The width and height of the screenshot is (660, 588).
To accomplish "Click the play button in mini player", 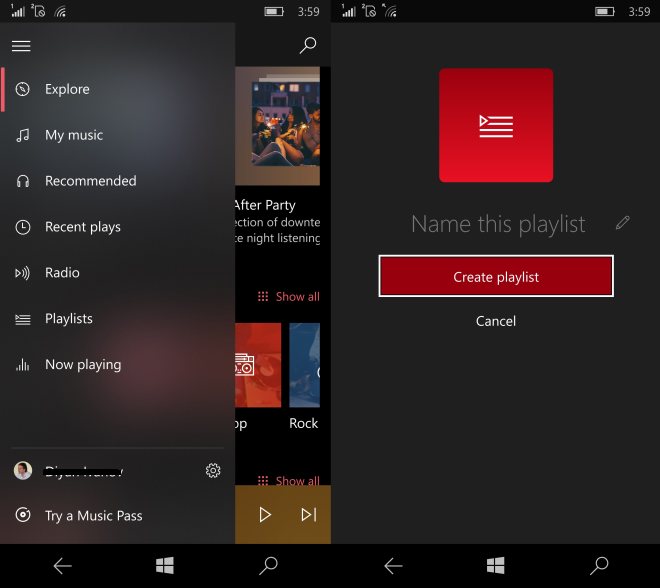I will [x=265, y=514].
